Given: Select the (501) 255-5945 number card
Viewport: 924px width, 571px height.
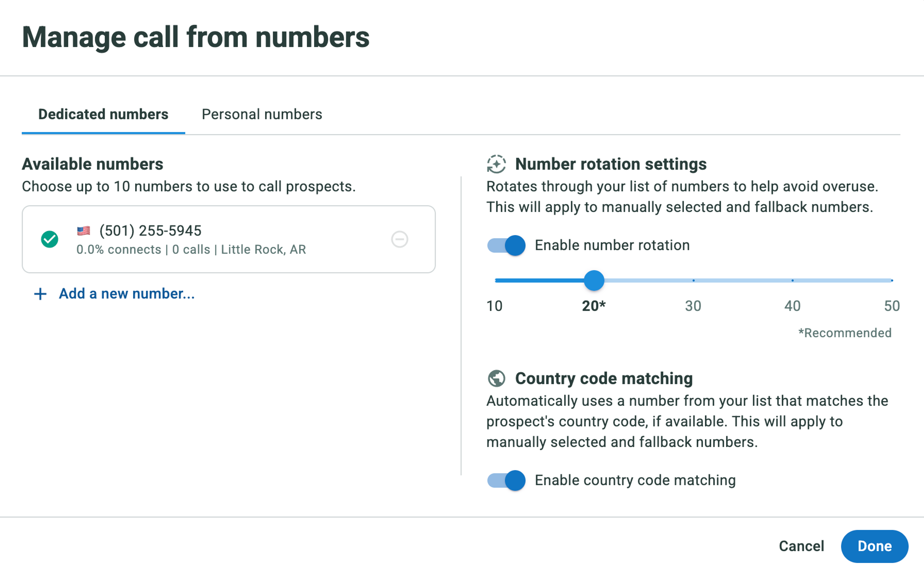Looking at the screenshot, I should point(229,239).
